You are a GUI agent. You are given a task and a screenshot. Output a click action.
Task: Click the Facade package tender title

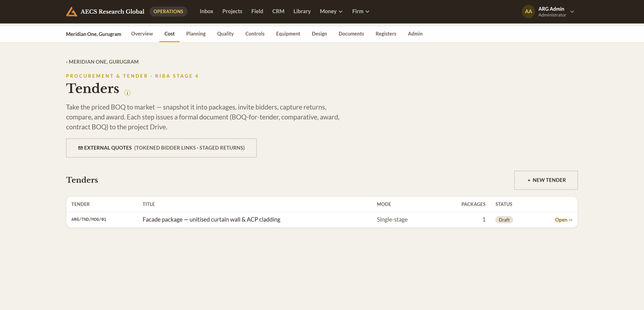coord(211,220)
